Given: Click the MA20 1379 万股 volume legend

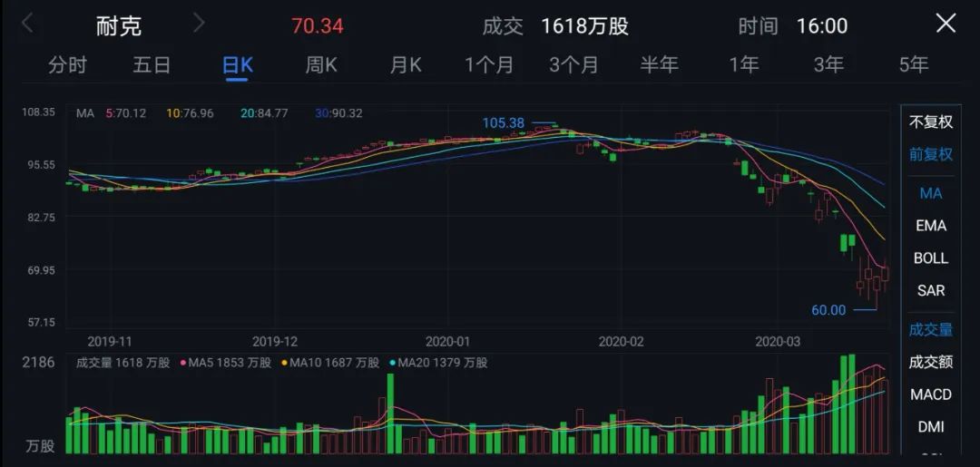Looking at the screenshot, I should (437, 363).
